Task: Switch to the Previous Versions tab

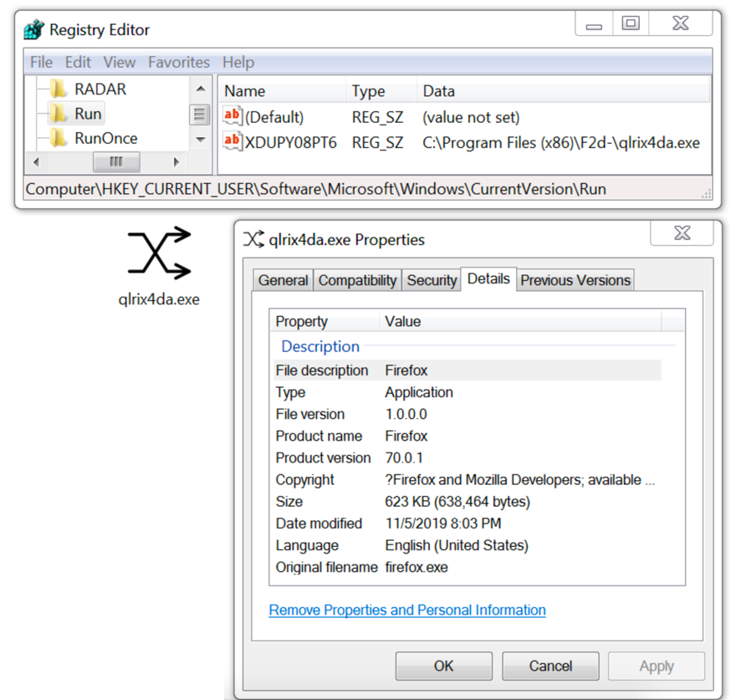Action: [575, 280]
